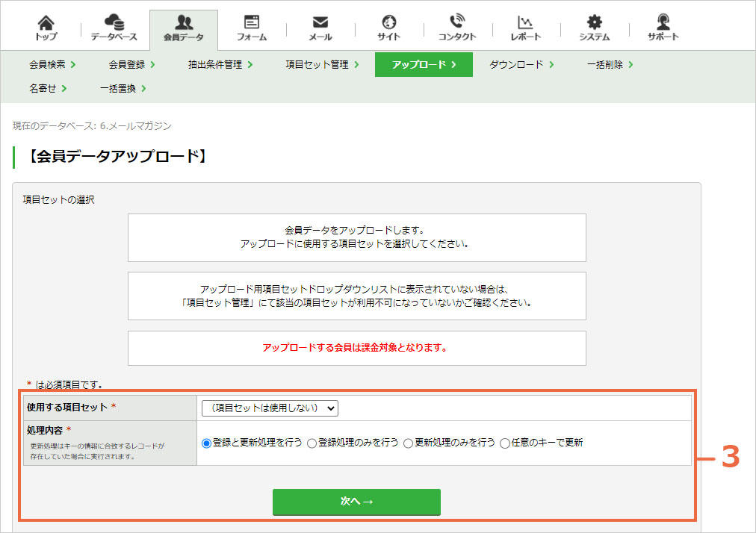Screen dimensions: 756x533
Task: Open the レポート chart icon
Action: 525,22
